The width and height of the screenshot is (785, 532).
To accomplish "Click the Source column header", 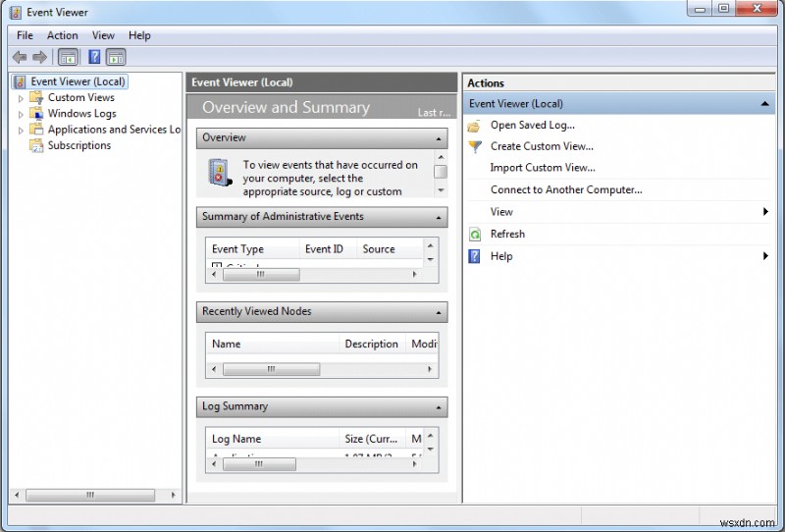I will tap(390, 249).
